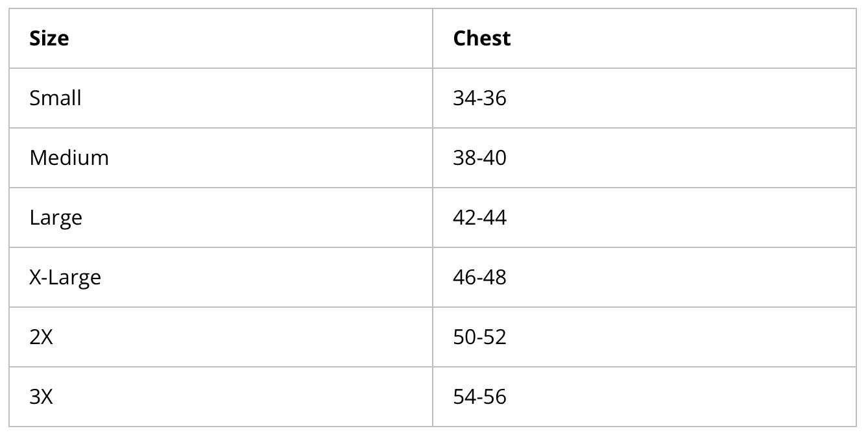Click the 46-48 chest measurement
Viewport: 868px width, 435px height.
coord(479,278)
